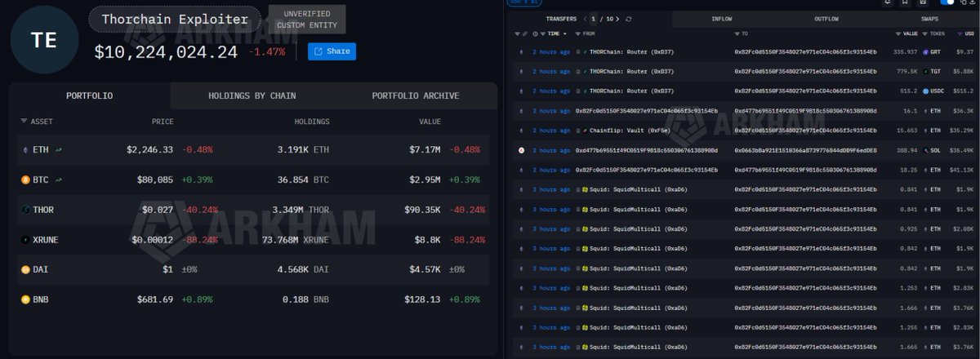Click the bookmark icon above the transfers
Screen dimensions: 980x359
click(x=905, y=2)
